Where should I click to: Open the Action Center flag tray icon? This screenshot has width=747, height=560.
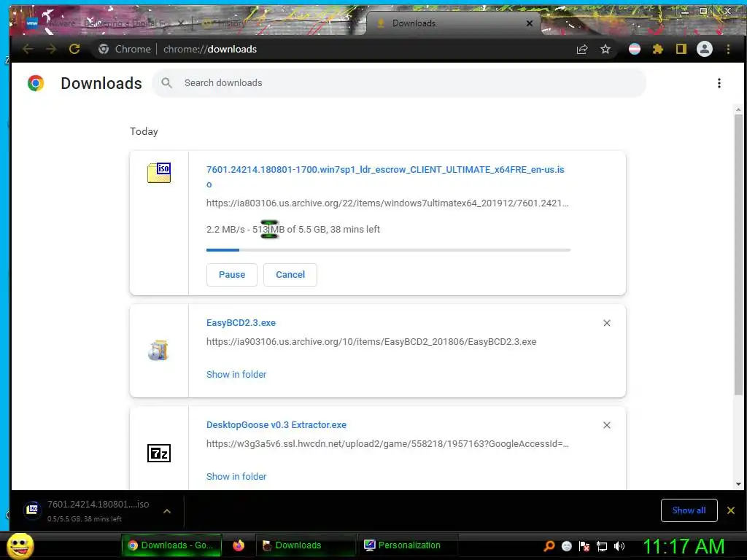pos(584,546)
